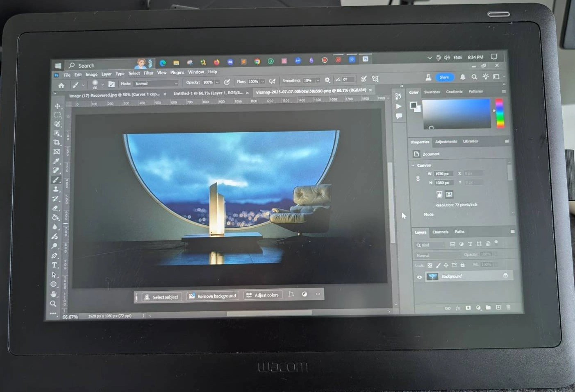The height and width of the screenshot is (392, 575).
Task: Open notifications bell icon
Action: coord(463,77)
